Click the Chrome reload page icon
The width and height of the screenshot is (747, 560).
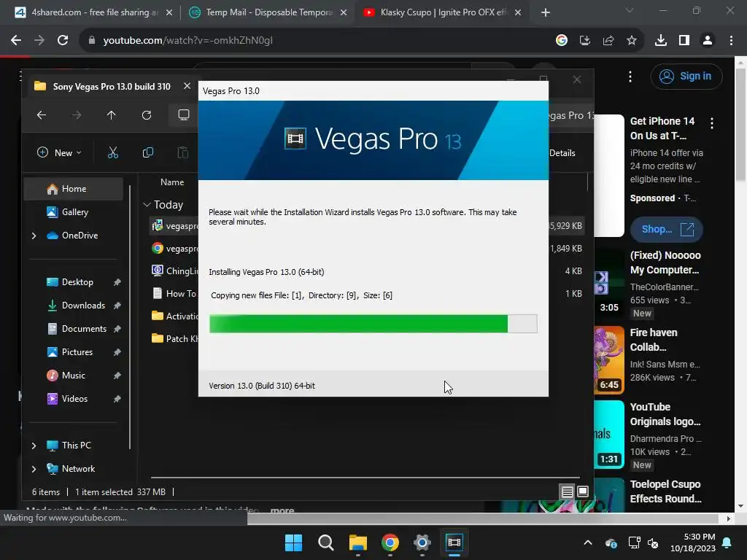pos(63,41)
